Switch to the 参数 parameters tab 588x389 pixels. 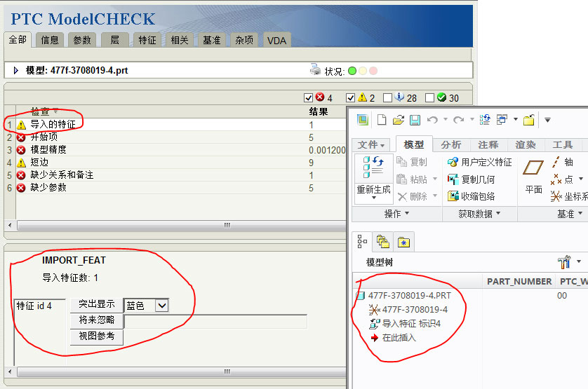82,40
